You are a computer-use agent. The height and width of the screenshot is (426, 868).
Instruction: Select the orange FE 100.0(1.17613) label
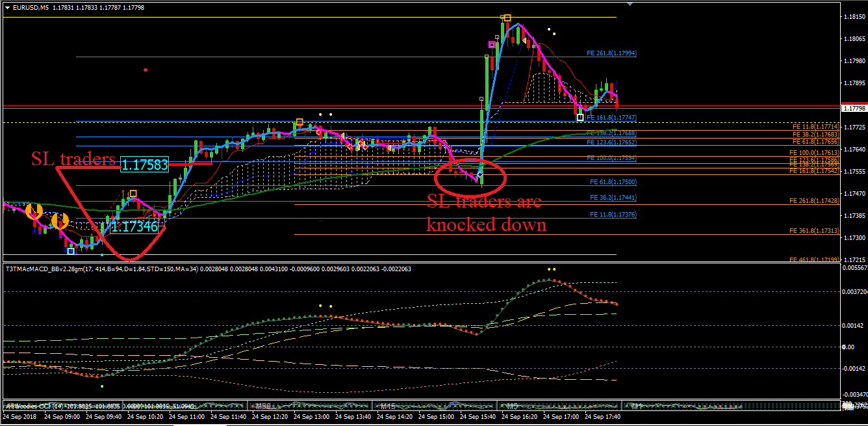click(814, 152)
